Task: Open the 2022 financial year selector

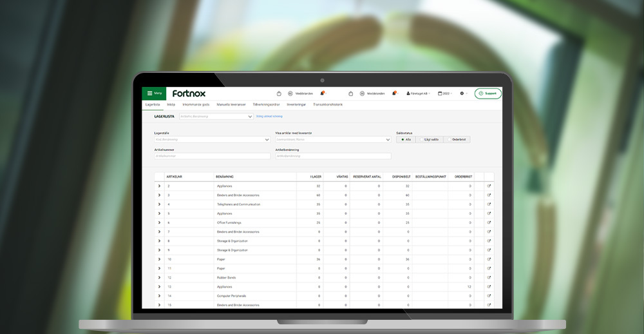Action: pyautogui.click(x=445, y=93)
